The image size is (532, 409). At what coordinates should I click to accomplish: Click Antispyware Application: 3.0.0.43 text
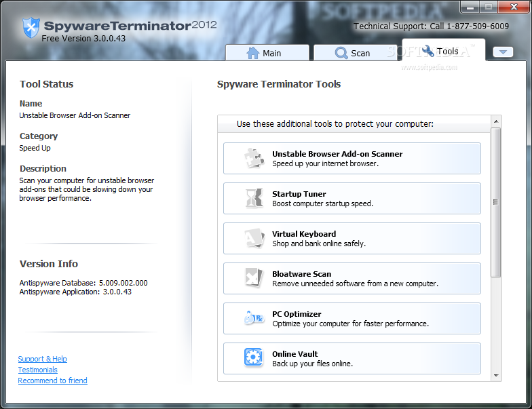(75, 292)
